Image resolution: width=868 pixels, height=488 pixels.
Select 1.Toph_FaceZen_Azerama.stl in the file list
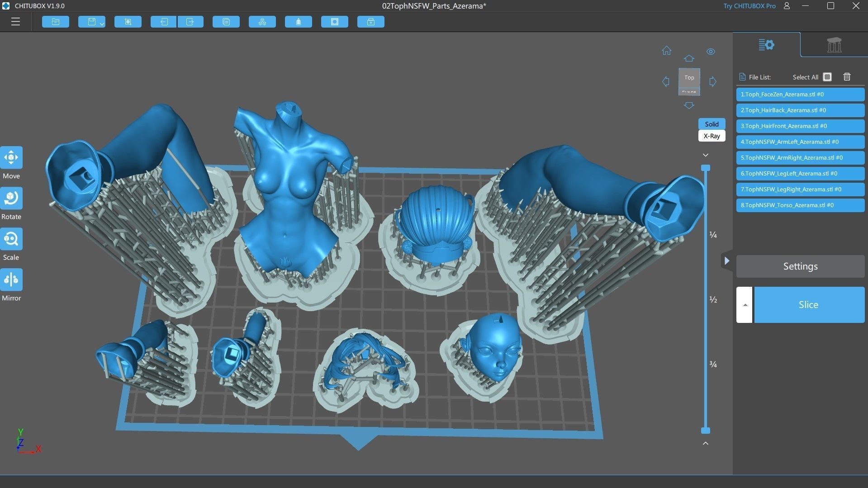[x=800, y=94]
